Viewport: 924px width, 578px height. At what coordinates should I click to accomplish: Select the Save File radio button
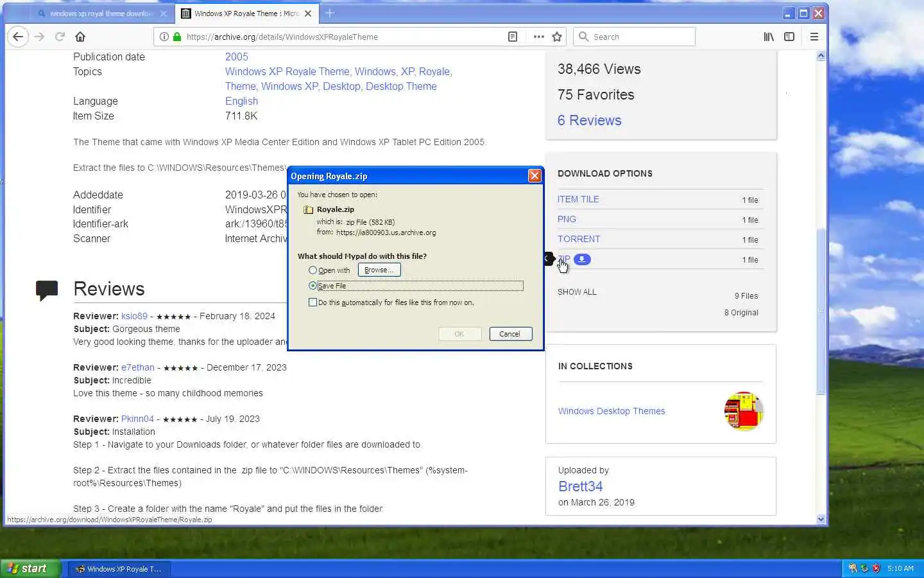tap(312, 286)
